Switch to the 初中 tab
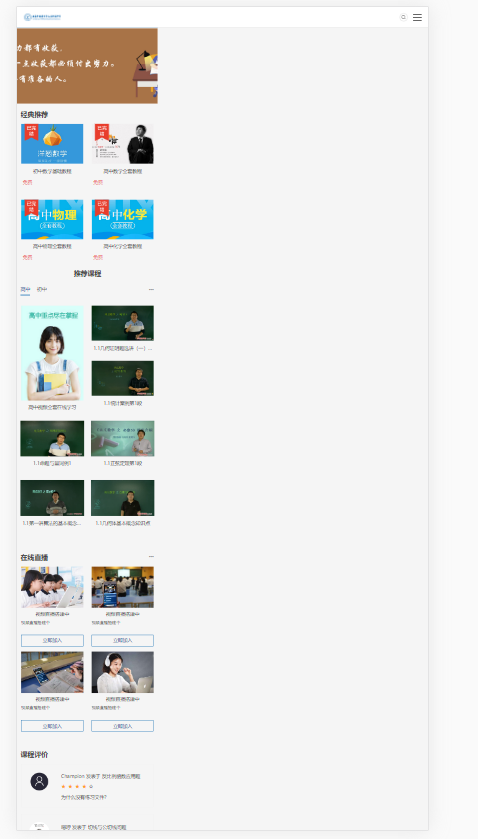Screen dimensions: 478x839 42,289
